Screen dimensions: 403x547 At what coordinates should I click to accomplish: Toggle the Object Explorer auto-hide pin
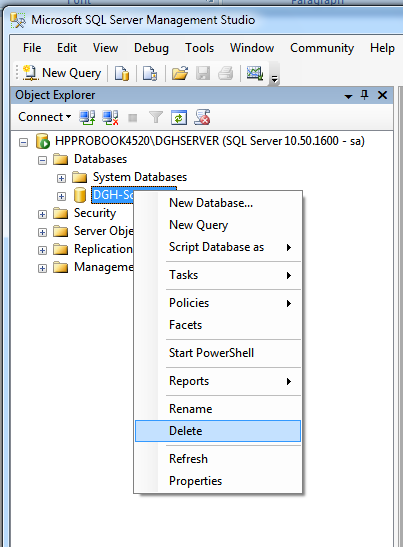pyautogui.click(x=365, y=95)
